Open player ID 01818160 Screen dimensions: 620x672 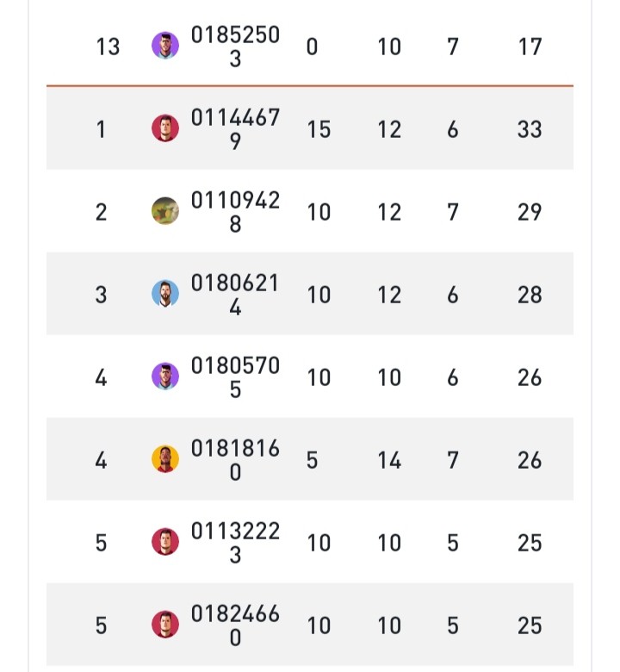tap(235, 459)
